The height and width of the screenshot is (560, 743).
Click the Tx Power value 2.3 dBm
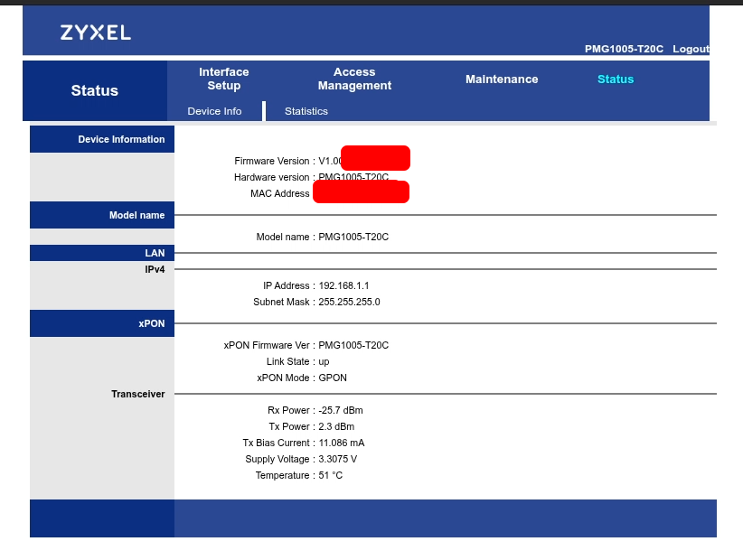pos(336,426)
